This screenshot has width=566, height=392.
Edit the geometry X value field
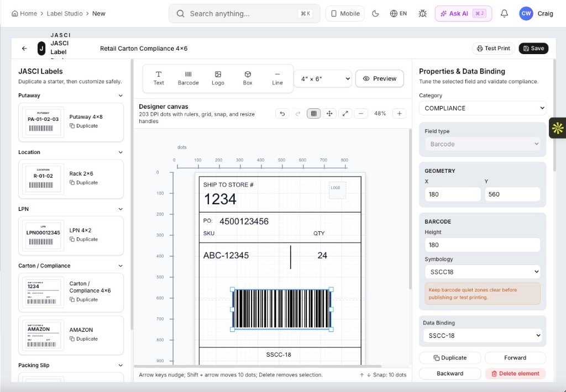453,194
